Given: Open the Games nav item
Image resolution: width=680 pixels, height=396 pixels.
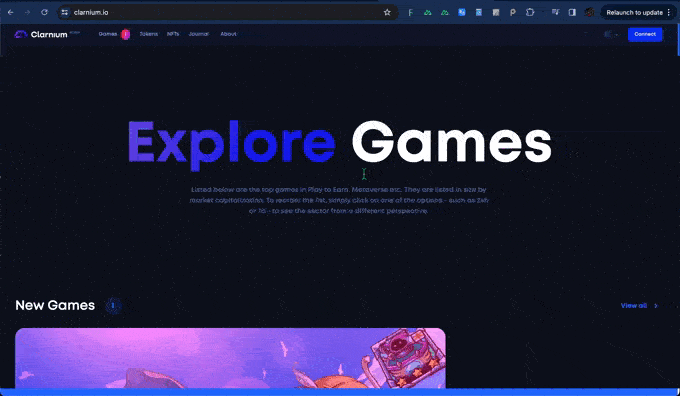Looking at the screenshot, I should 108,34.
